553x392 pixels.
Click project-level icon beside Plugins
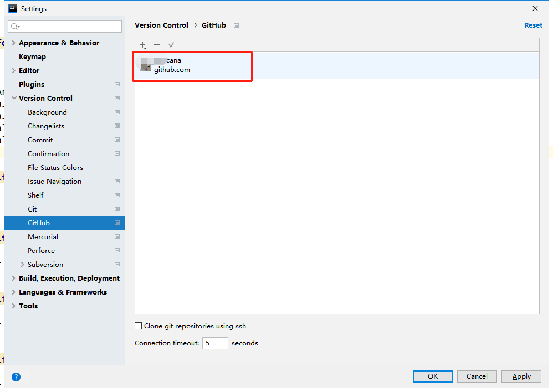tap(117, 84)
